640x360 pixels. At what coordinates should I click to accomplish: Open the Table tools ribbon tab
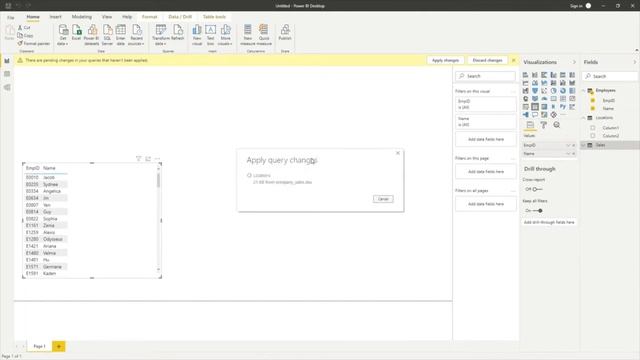[214, 17]
